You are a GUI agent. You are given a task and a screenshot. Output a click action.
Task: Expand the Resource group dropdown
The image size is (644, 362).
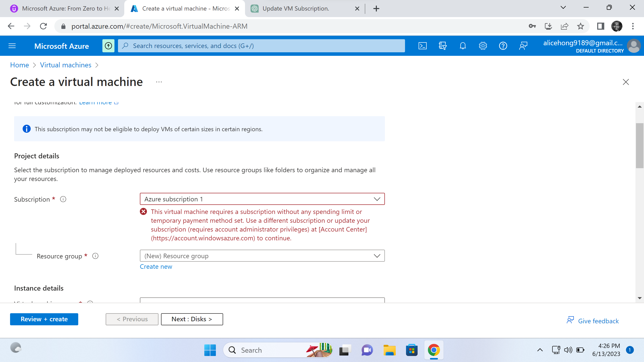click(262, 256)
